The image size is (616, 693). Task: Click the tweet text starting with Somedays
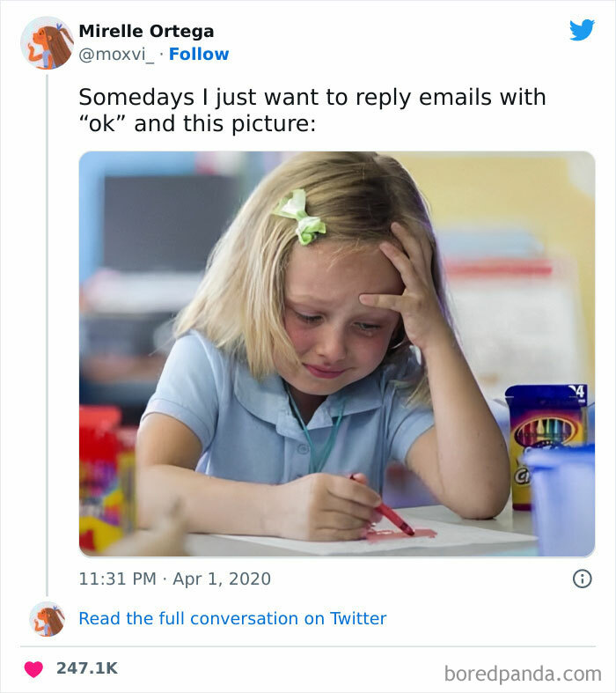click(x=312, y=110)
